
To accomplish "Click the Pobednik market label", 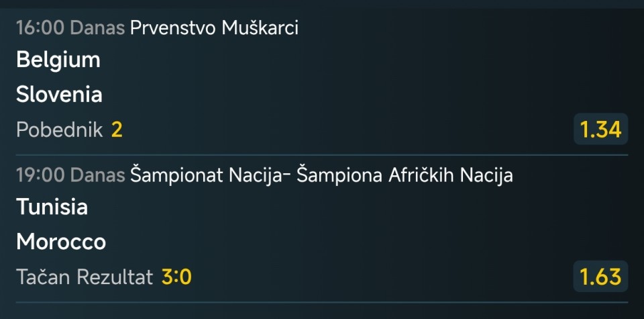I will 60,130.
